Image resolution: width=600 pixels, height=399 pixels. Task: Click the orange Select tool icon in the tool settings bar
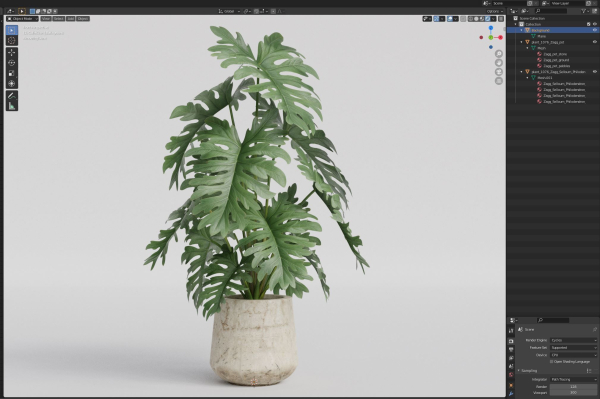[x=22, y=11]
